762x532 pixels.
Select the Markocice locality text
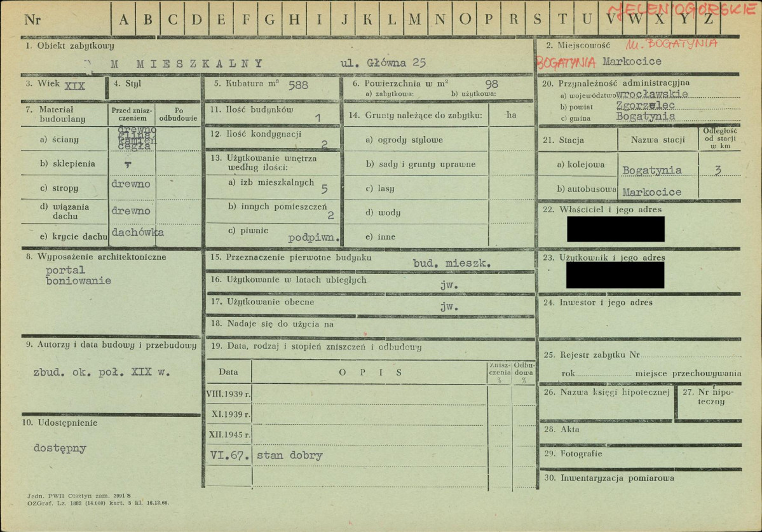[632, 62]
